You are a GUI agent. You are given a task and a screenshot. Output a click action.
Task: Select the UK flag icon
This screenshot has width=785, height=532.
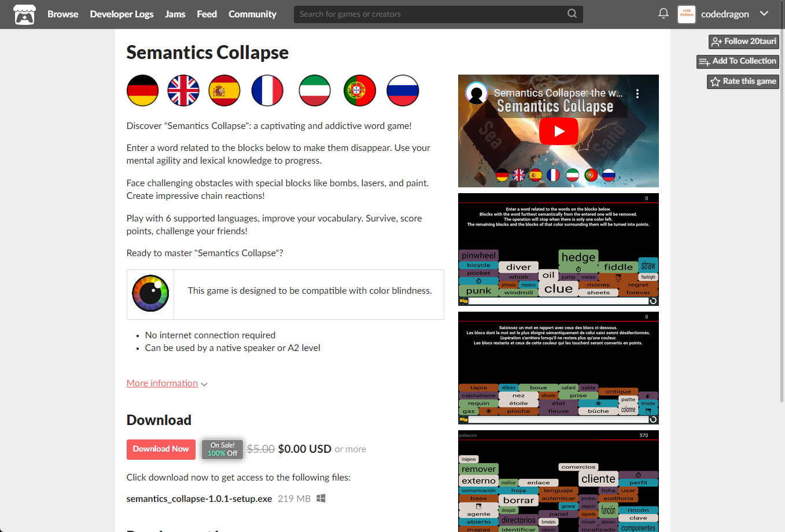tap(183, 91)
